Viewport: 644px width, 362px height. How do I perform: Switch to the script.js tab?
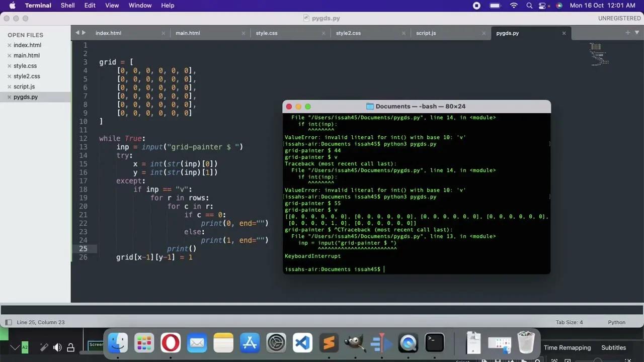(x=426, y=33)
